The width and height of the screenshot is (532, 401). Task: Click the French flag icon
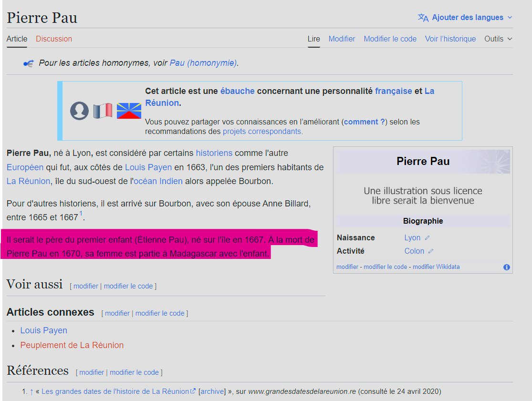click(x=103, y=111)
